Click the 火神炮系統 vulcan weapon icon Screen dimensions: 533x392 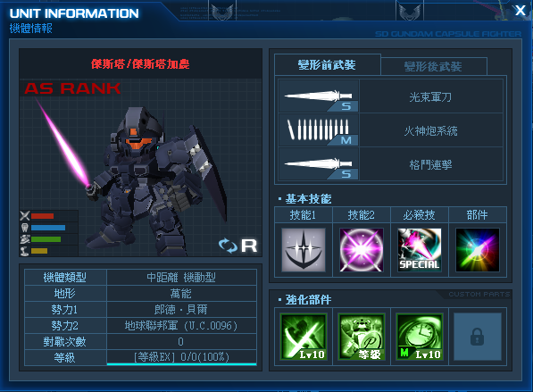pyautogui.click(x=318, y=130)
